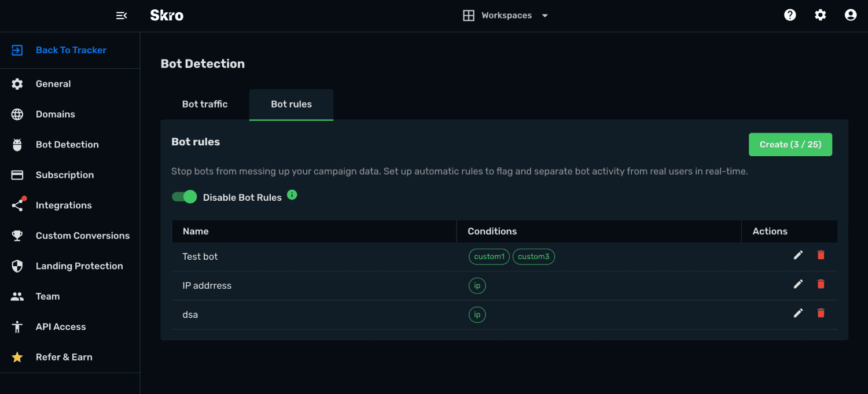The width and height of the screenshot is (868, 394).
Task: Click the Bot Detection bug icon
Action: click(x=17, y=145)
